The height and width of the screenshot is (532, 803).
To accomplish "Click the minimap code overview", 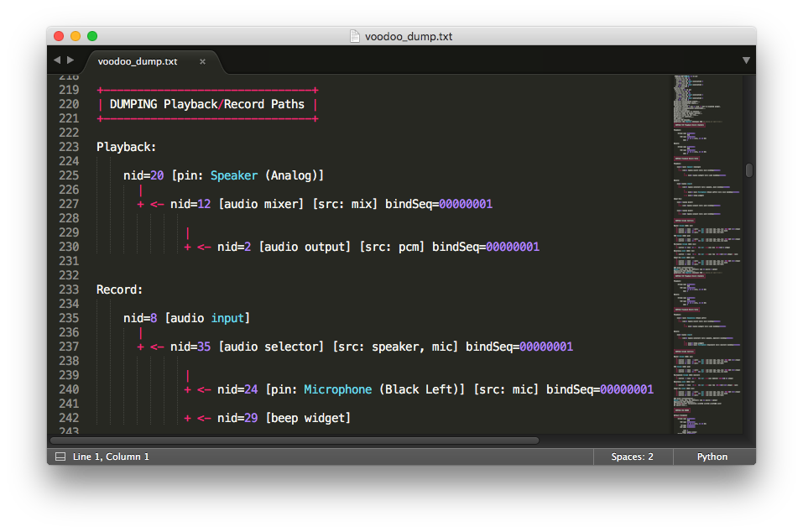I will (x=707, y=254).
